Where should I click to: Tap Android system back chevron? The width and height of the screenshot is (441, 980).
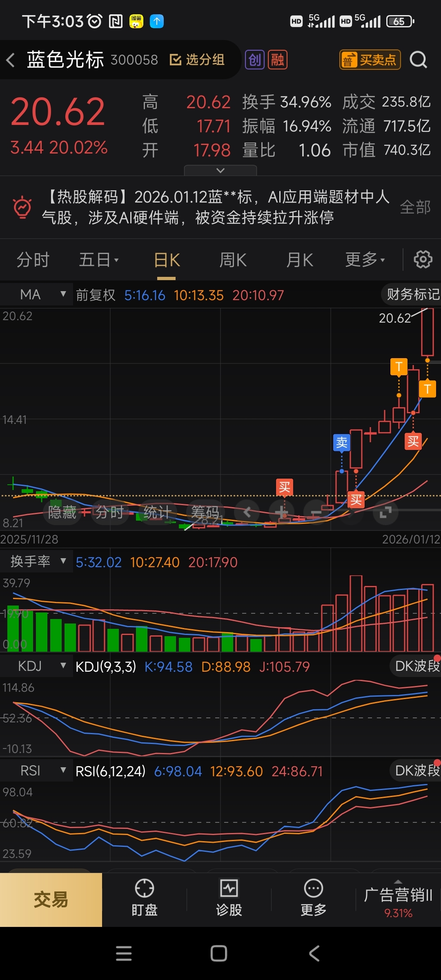click(314, 953)
